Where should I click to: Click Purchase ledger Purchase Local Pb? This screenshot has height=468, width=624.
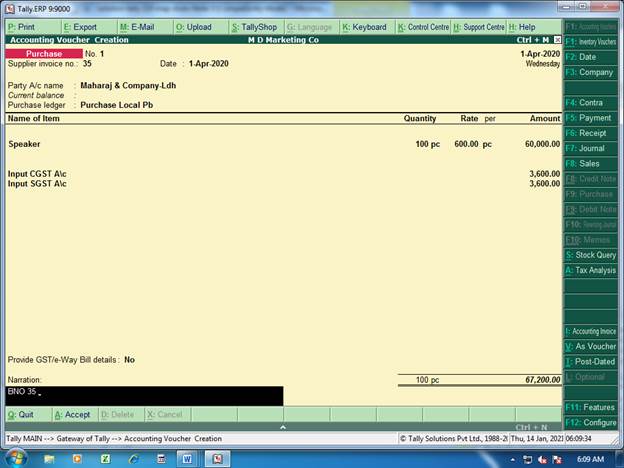coord(117,105)
